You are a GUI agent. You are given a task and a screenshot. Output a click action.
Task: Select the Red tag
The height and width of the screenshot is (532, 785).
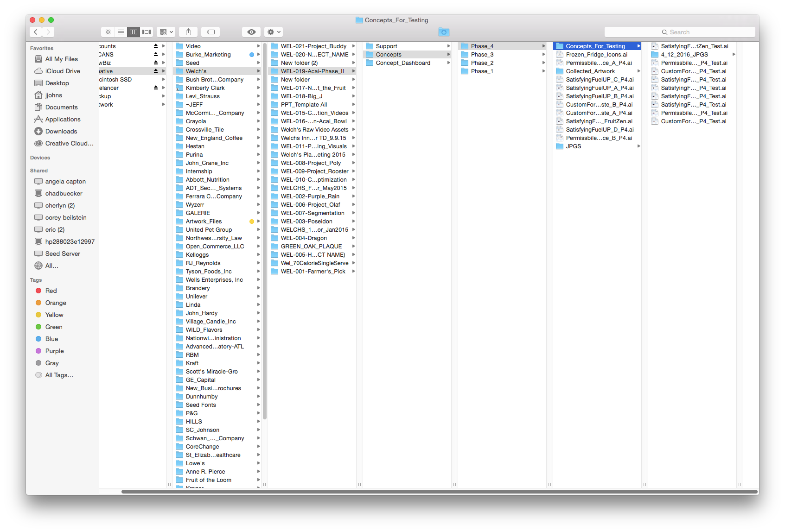click(x=51, y=291)
